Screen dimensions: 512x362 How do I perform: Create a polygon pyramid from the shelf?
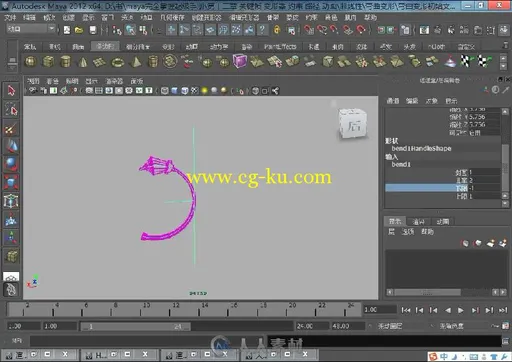(135, 62)
